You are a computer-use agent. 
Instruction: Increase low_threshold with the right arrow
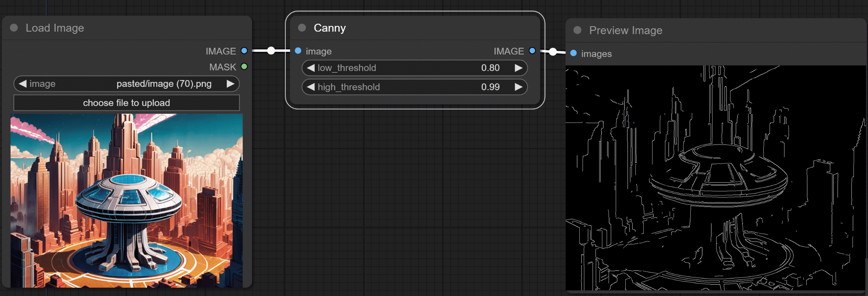tap(518, 68)
